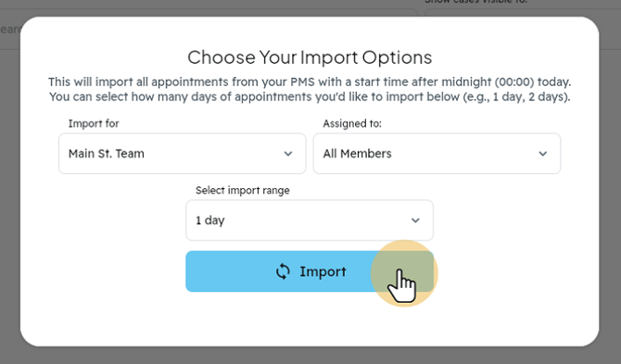Viewport: 621px width, 364px height.
Task: Select the 1 day value text
Action: coord(209,220)
